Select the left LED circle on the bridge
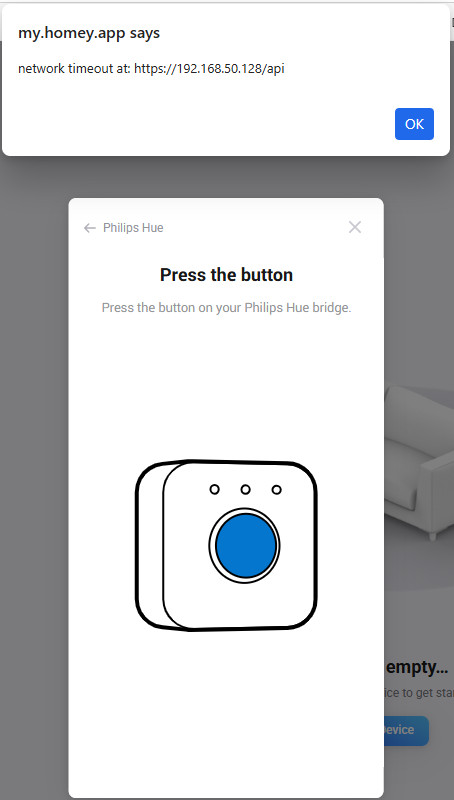 click(215, 489)
